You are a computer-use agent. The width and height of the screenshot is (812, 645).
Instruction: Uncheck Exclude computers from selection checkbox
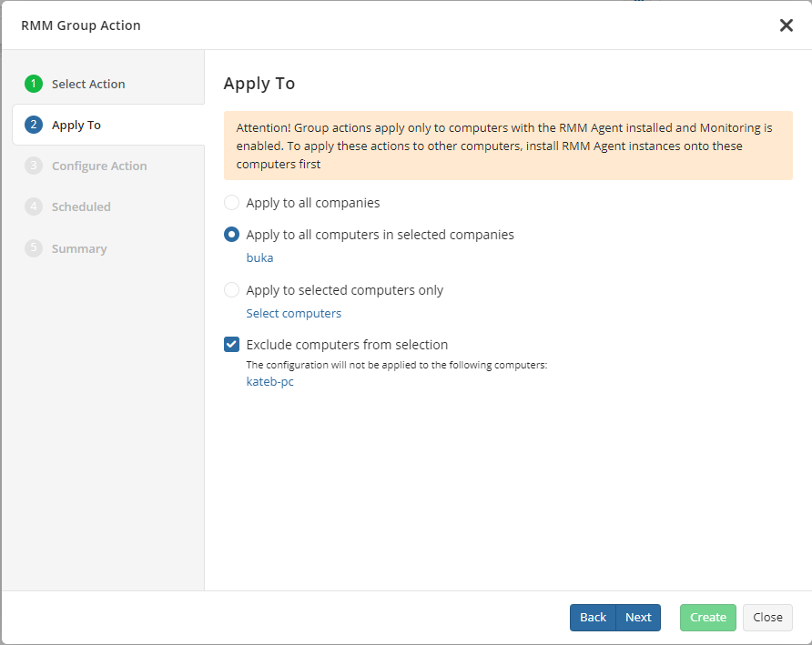[x=231, y=344]
